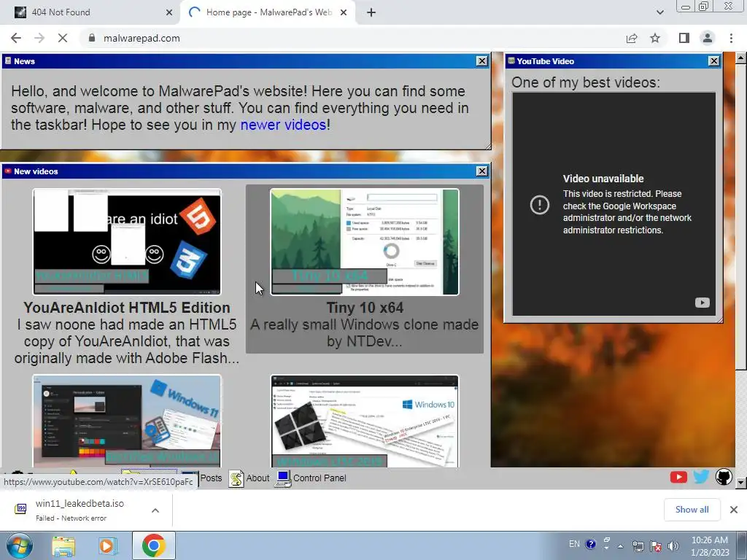This screenshot has height=560, width=747.
Task: Follow the 'newer videos' link
Action: [283, 125]
